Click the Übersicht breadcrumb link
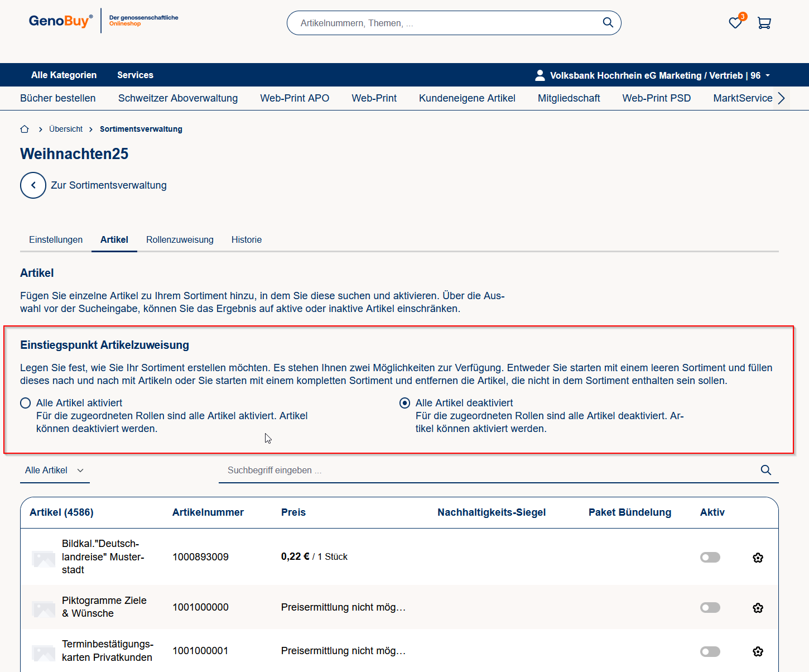The image size is (809, 672). point(66,129)
